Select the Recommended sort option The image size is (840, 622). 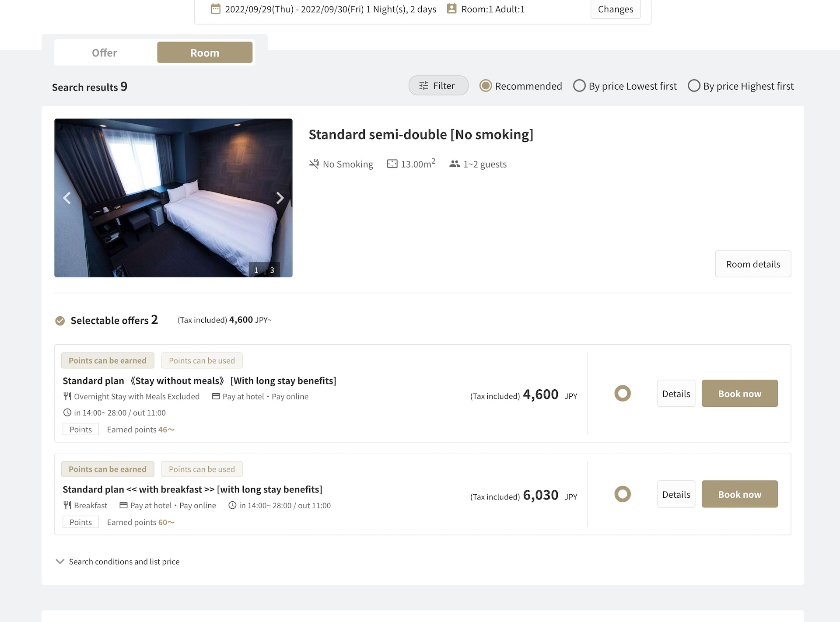pos(486,86)
